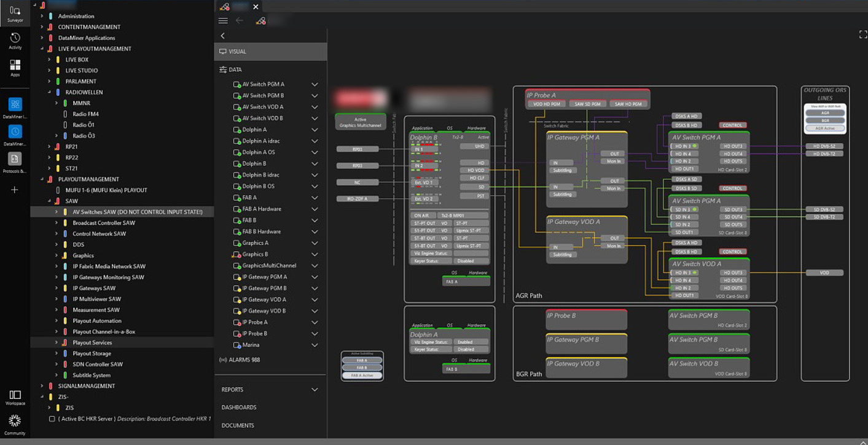
Task: Open the IP Probe B block
Action: [587, 320]
